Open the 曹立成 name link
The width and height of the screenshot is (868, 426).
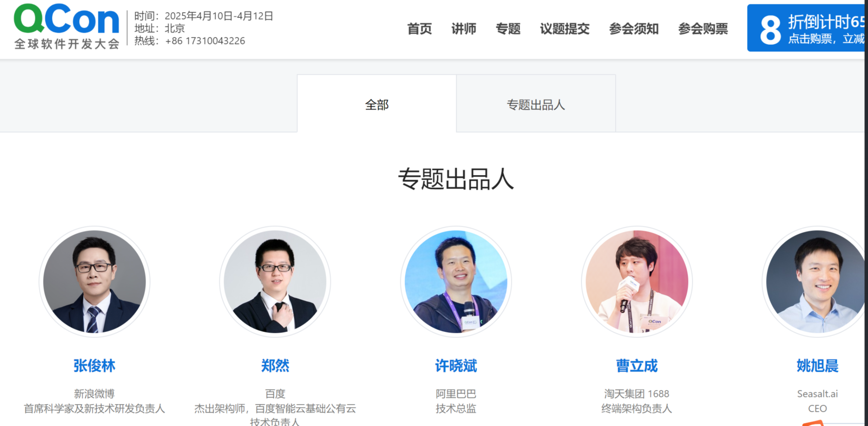coord(637,366)
